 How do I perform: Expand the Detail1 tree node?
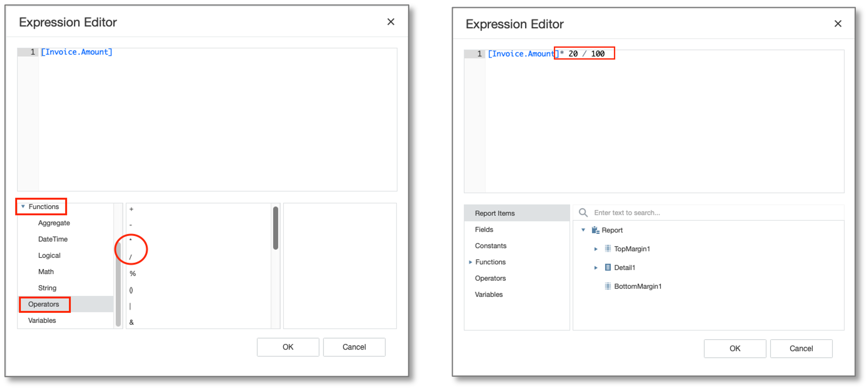[x=595, y=267]
